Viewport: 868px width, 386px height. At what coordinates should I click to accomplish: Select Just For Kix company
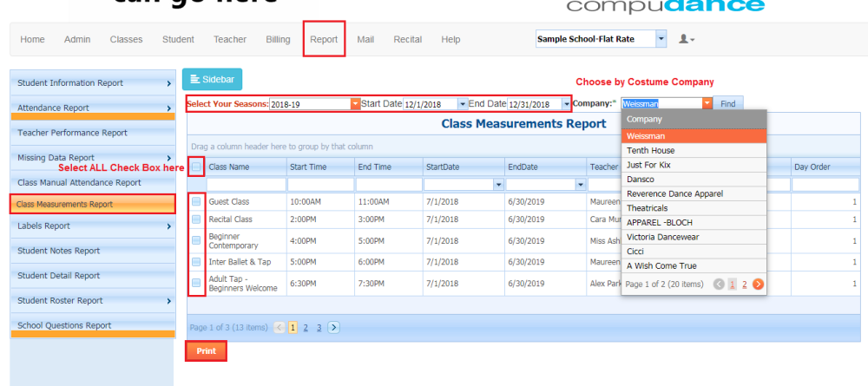click(x=694, y=165)
